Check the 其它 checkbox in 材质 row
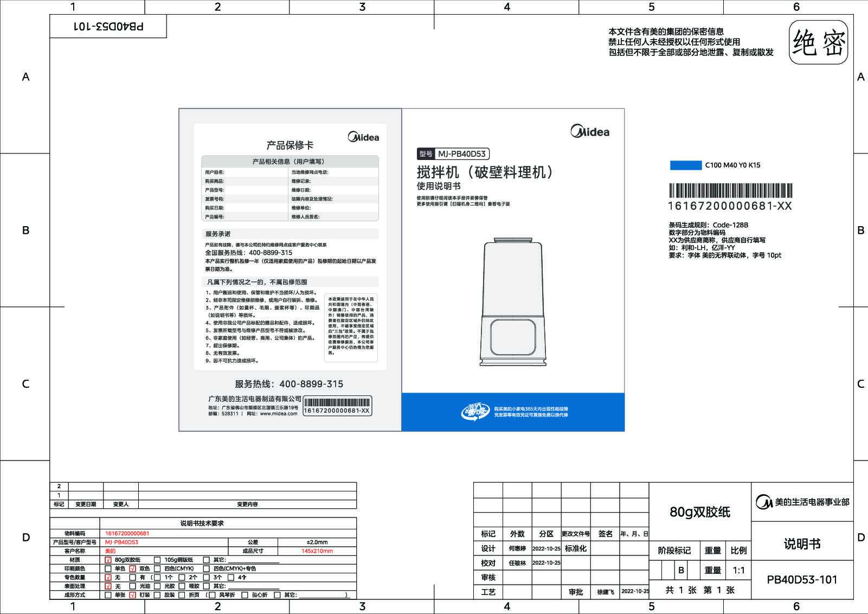This screenshot has width=868, height=614. (206, 560)
